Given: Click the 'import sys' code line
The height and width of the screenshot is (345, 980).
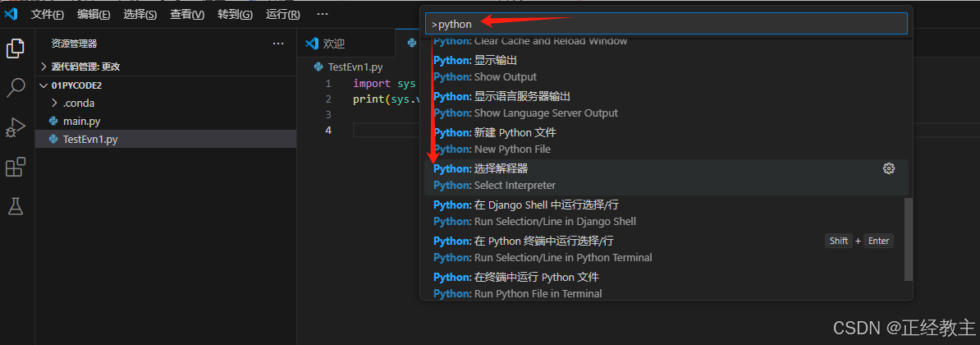Looking at the screenshot, I should click(384, 83).
